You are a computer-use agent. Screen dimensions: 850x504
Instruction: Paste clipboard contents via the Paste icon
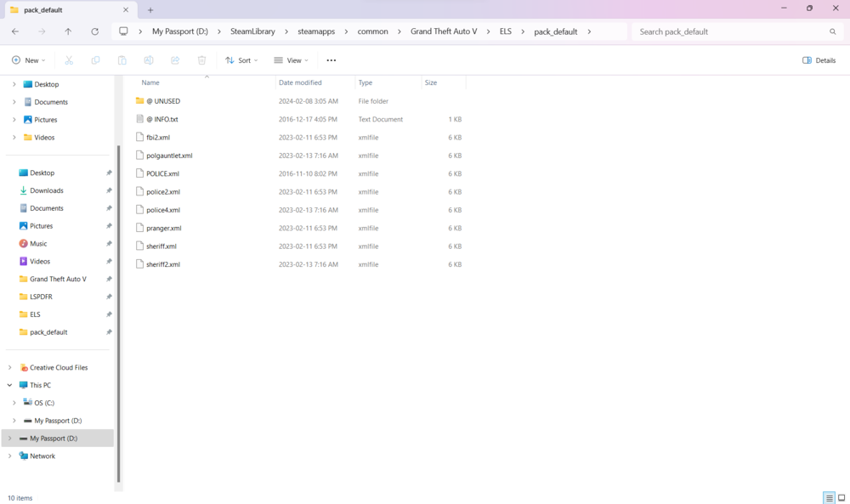click(122, 60)
